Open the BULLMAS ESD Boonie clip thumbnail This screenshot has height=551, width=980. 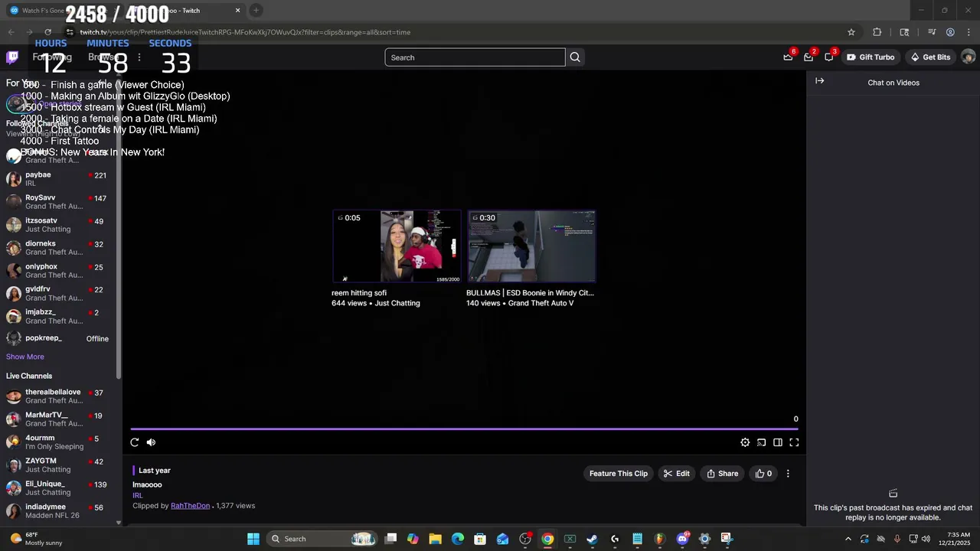[531, 246]
